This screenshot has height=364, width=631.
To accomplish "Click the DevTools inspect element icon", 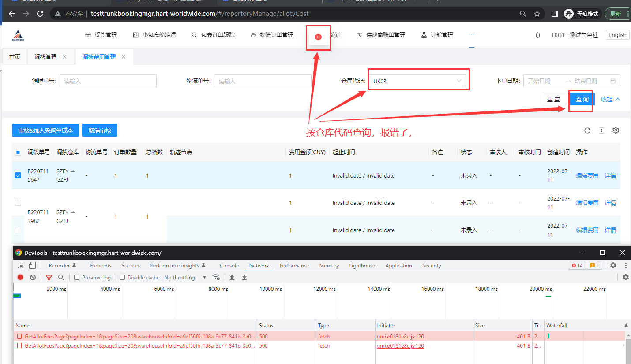I will pos(21,265).
